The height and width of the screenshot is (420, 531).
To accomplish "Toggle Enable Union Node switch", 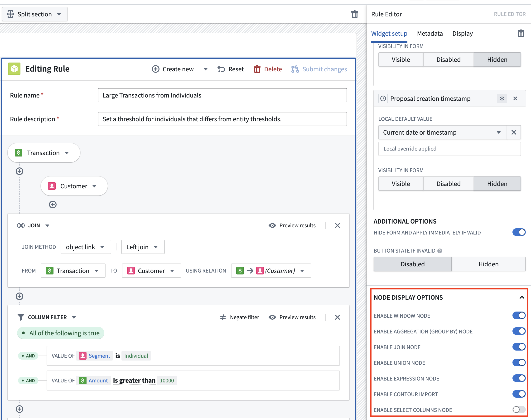I will pyautogui.click(x=519, y=363).
